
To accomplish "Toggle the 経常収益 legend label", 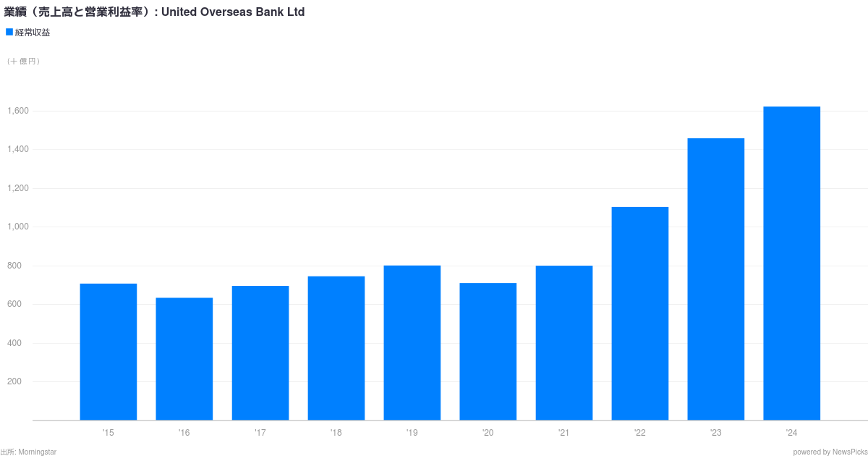I will tap(33, 33).
